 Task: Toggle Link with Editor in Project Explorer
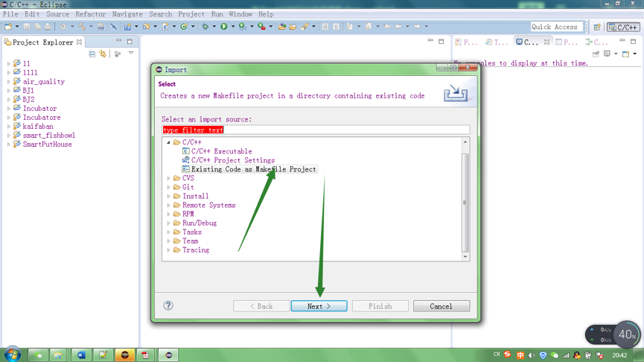tap(103, 54)
